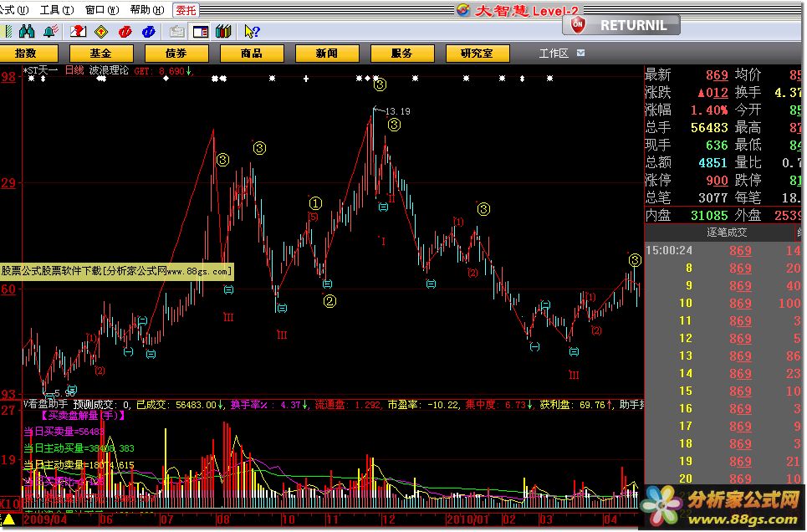Click the 逐笔成交 panel header
This screenshot has width=807, height=532.
pos(727,233)
